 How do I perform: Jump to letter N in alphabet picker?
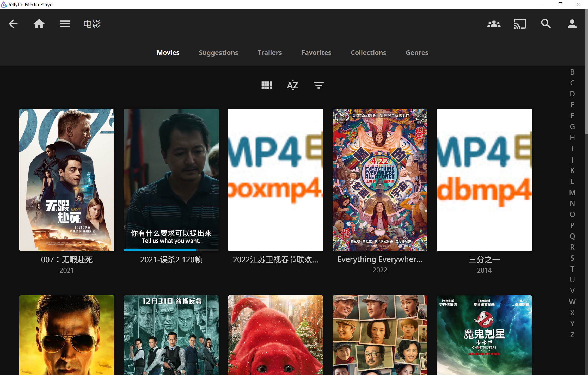coord(572,203)
